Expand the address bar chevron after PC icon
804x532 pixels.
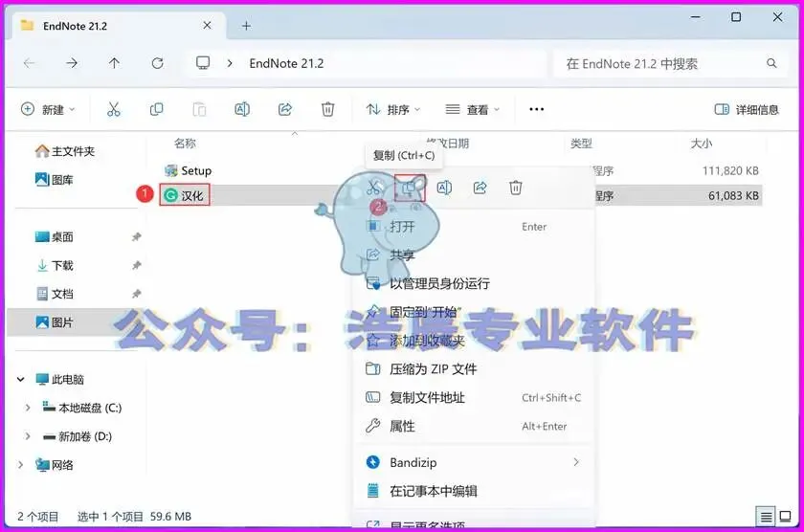coord(230,63)
